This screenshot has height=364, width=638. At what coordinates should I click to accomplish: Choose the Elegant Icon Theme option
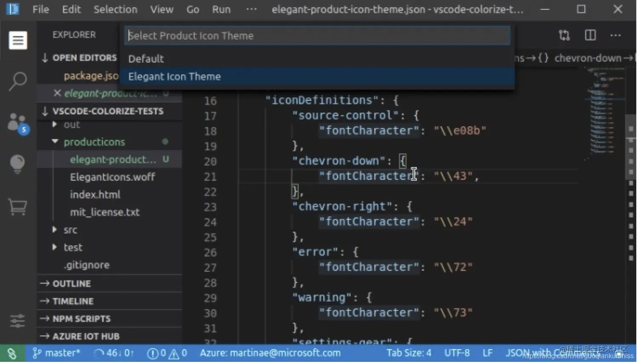[x=317, y=77]
